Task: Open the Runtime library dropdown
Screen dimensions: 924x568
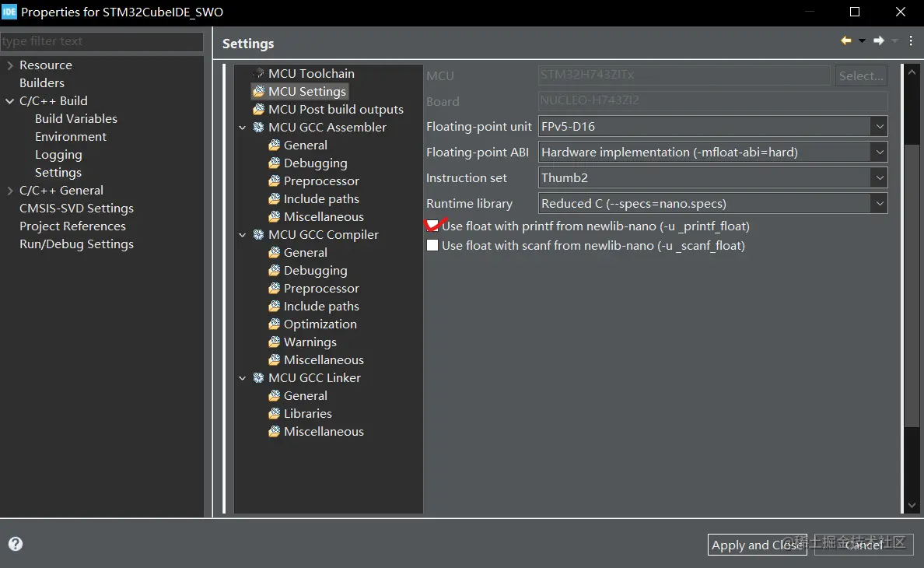Action: coord(879,203)
